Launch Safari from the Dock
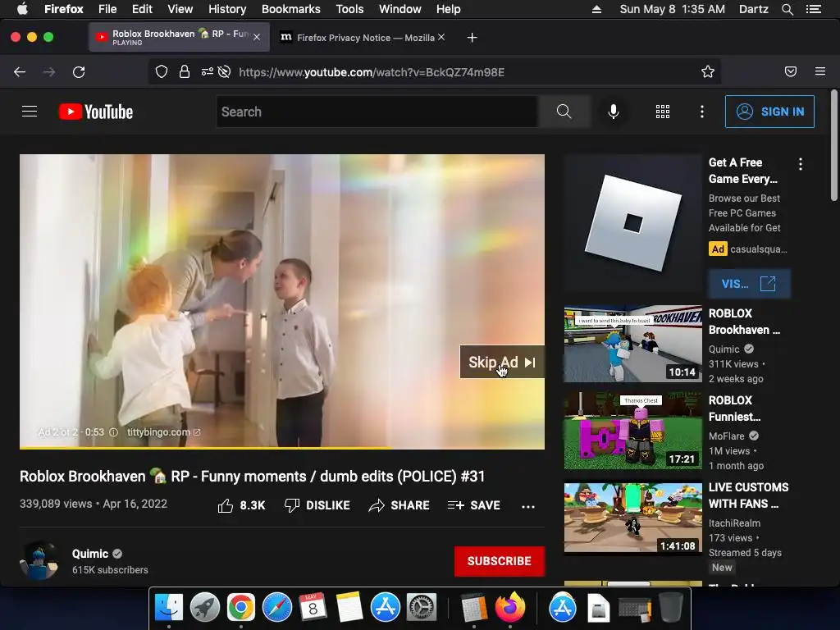The width and height of the screenshot is (840, 630). click(x=277, y=607)
